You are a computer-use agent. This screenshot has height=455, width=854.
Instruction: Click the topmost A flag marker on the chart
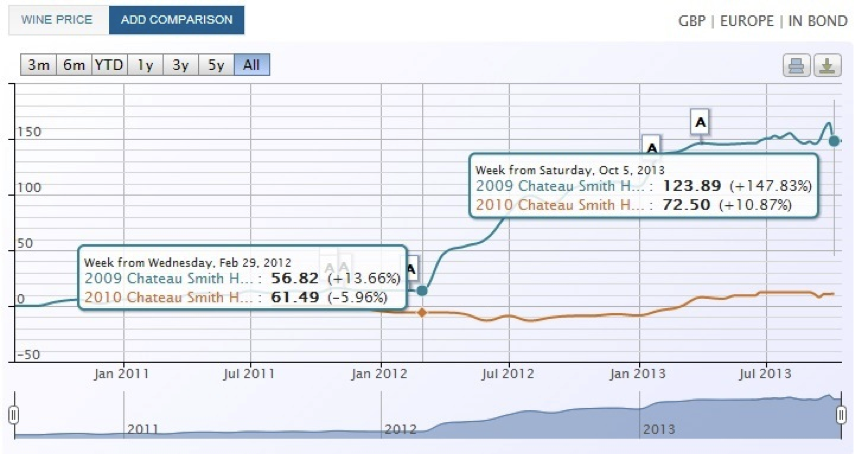pyautogui.click(x=700, y=122)
